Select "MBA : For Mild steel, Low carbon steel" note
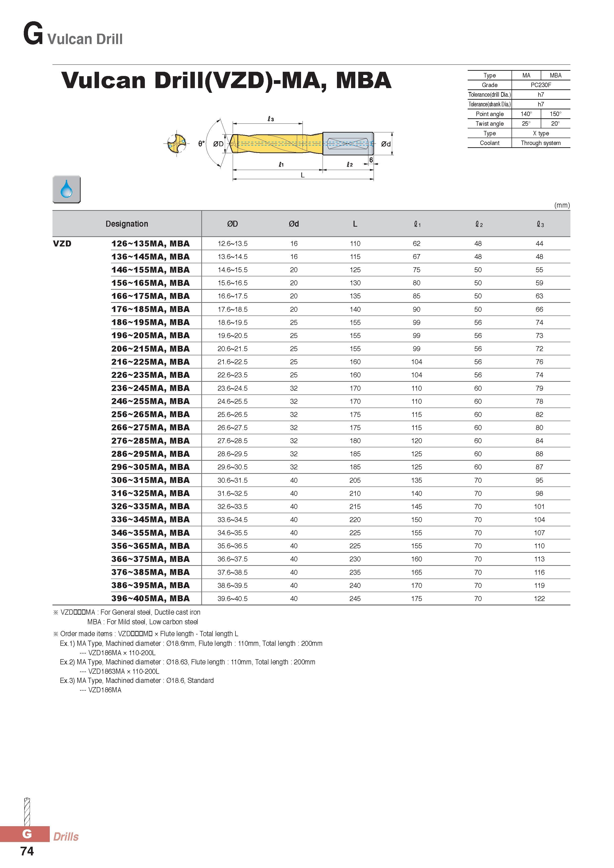The height and width of the screenshot is (868, 614). point(143,622)
